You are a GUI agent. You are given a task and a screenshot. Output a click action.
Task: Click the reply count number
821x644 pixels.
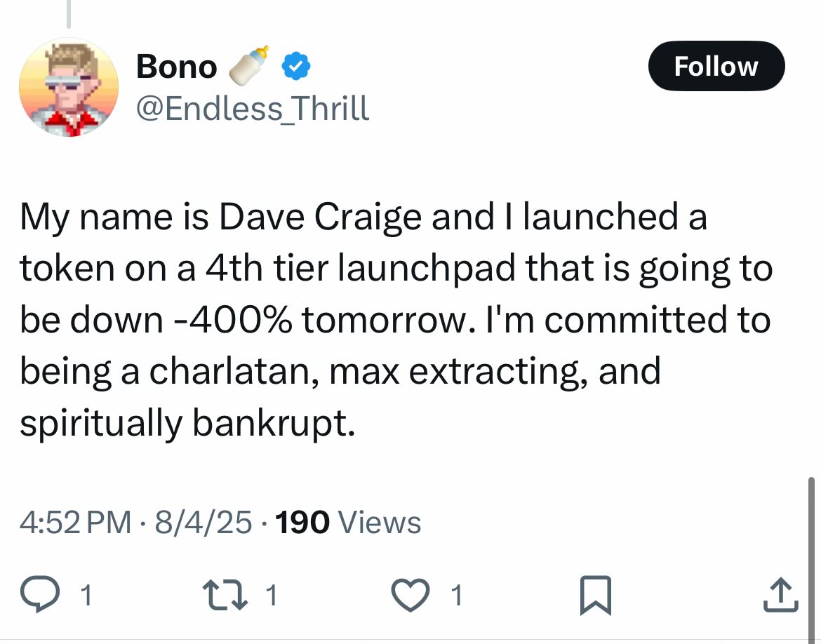point(86,596)
